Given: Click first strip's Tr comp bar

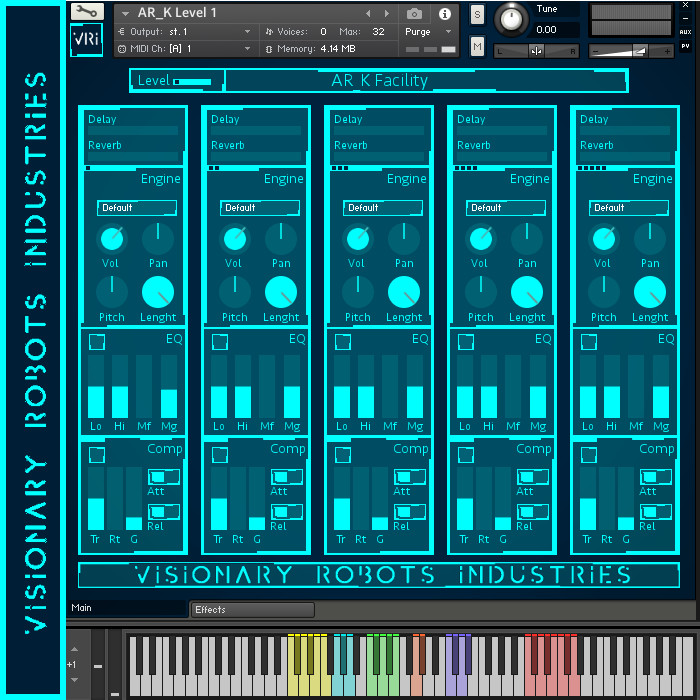Looking at the screenshot, I should point(96,499).
